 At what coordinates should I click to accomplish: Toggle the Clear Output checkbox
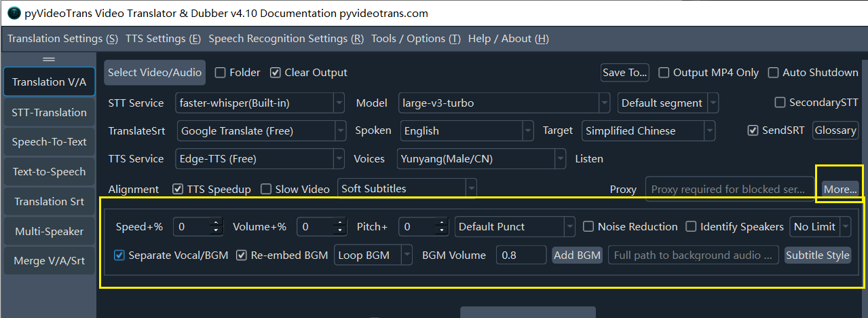click(309, 73)
